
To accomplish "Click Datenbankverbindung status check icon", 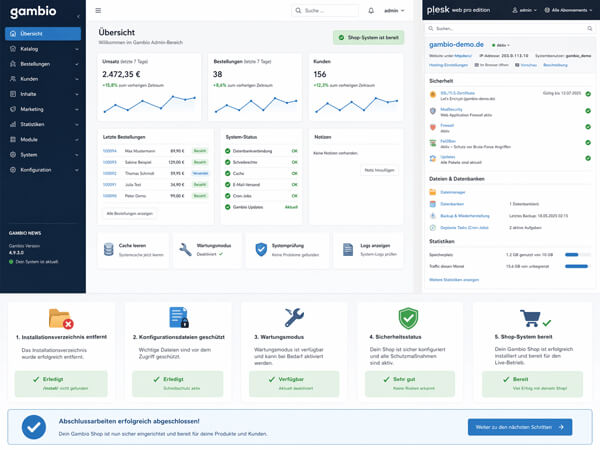I will (228, 151).
